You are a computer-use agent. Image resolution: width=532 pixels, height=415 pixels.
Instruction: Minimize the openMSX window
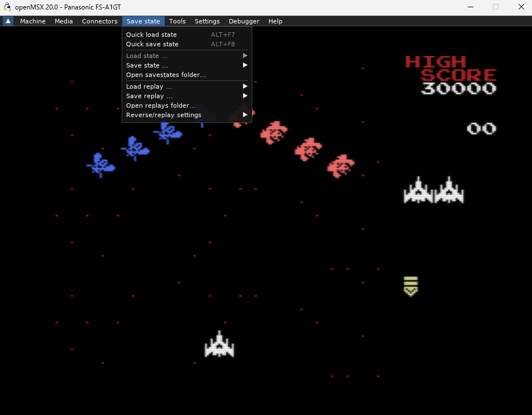(x=470, y=7)
